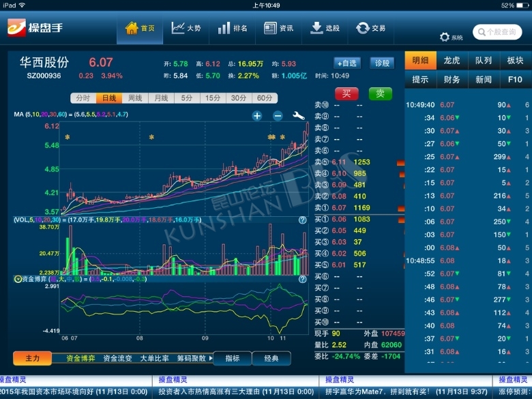The width and height of the screenshot is (532, 399).
Task: Select the 30分 chart interval
Action: [239, 98]
